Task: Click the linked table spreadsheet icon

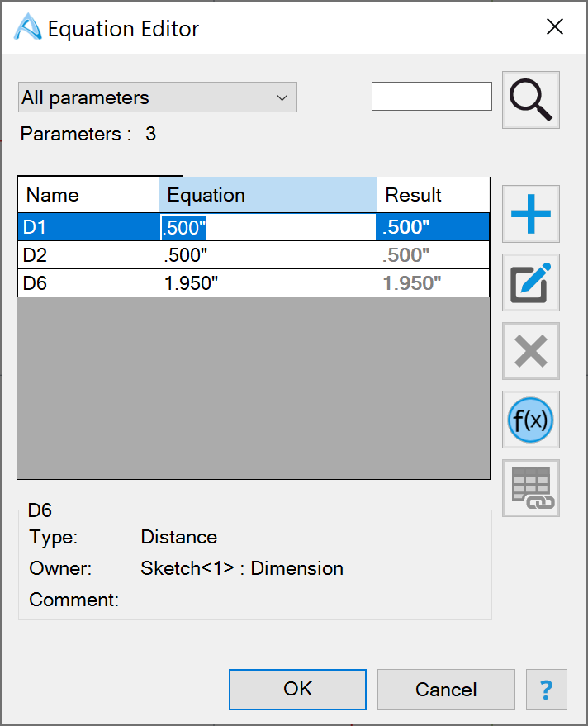Action: 530,488
